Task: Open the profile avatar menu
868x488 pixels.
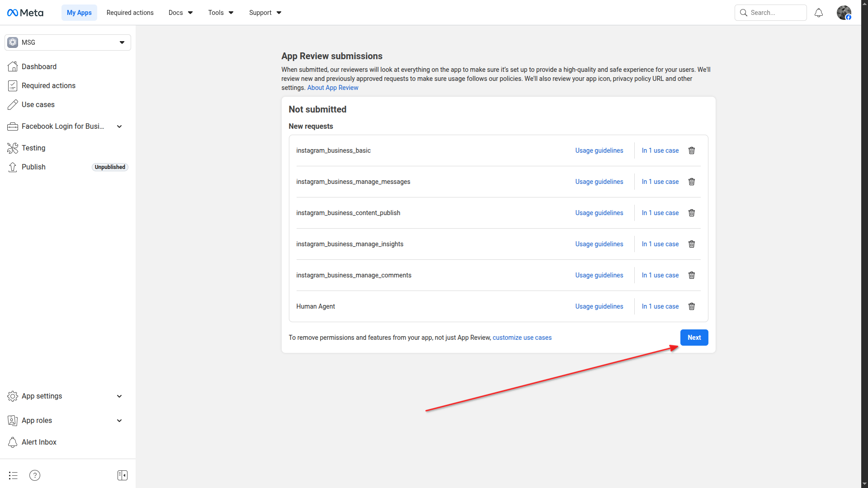Action: pos(844,13)
